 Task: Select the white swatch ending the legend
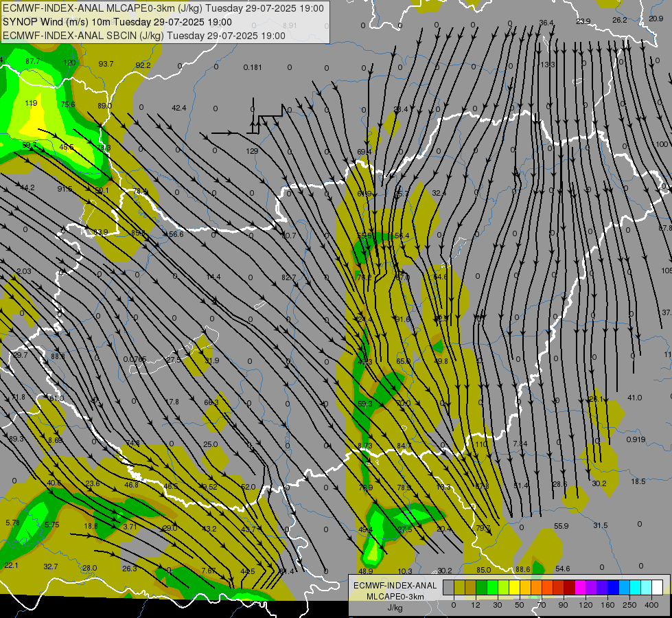click(658, 587)
